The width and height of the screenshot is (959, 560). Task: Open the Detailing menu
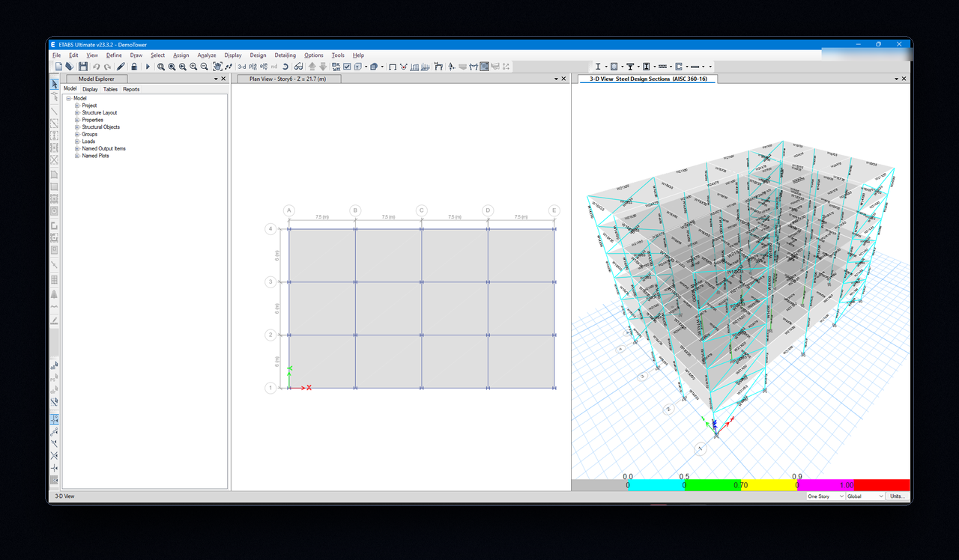point(285,55)
